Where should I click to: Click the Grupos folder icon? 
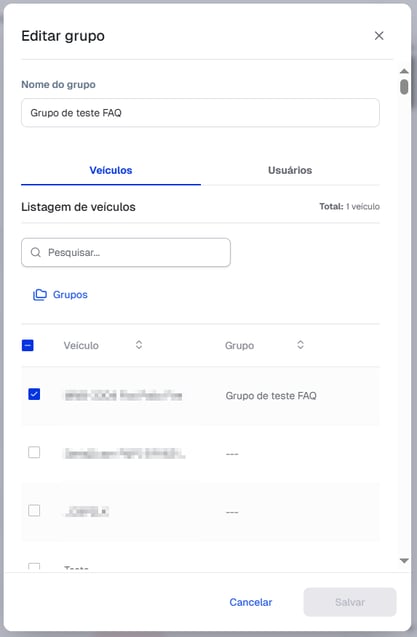point(40,295)
